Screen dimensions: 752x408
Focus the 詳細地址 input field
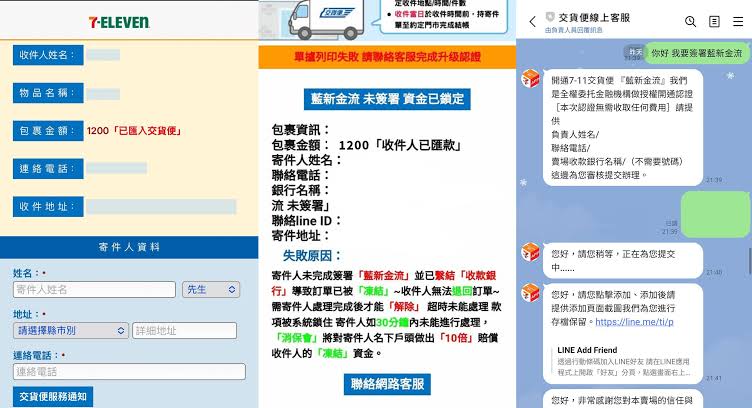coord(185,330)
